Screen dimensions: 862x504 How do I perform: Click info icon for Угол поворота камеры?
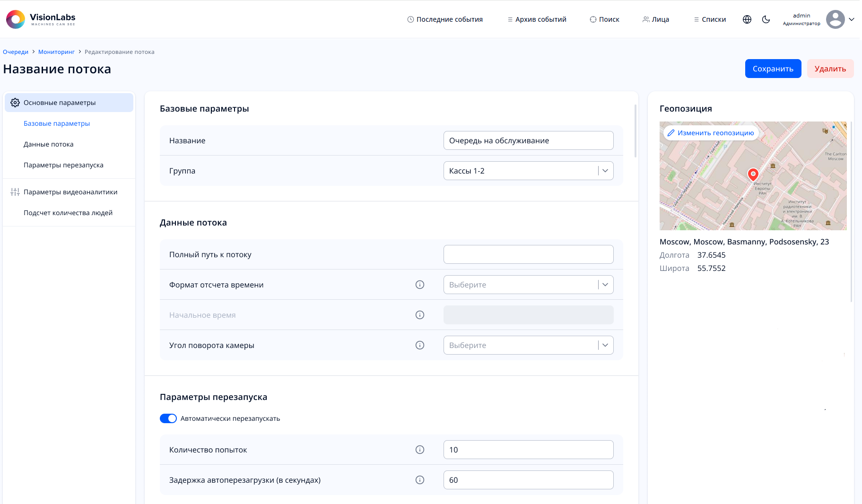click(419, 345)
